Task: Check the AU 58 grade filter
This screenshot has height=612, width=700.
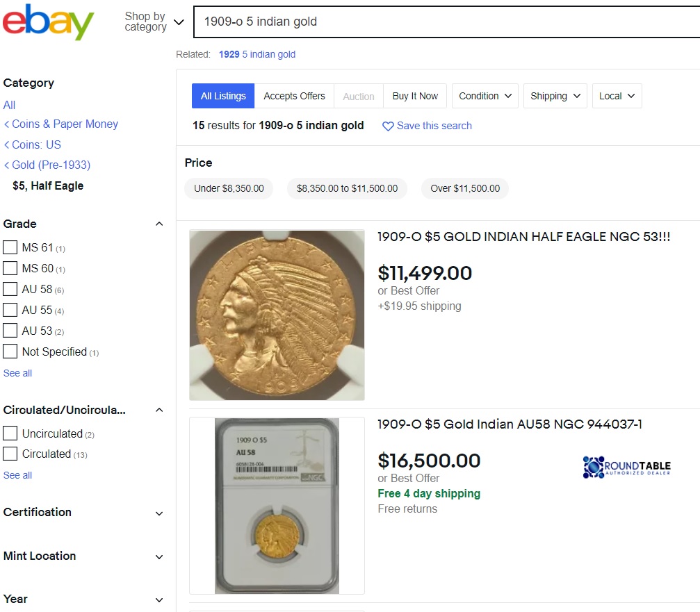Action: point(10,289)
